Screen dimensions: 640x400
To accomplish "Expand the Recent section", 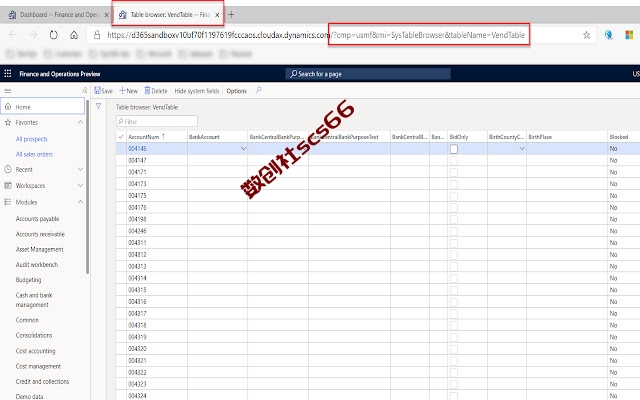I will pyautogui.click(x=80, y=169).
